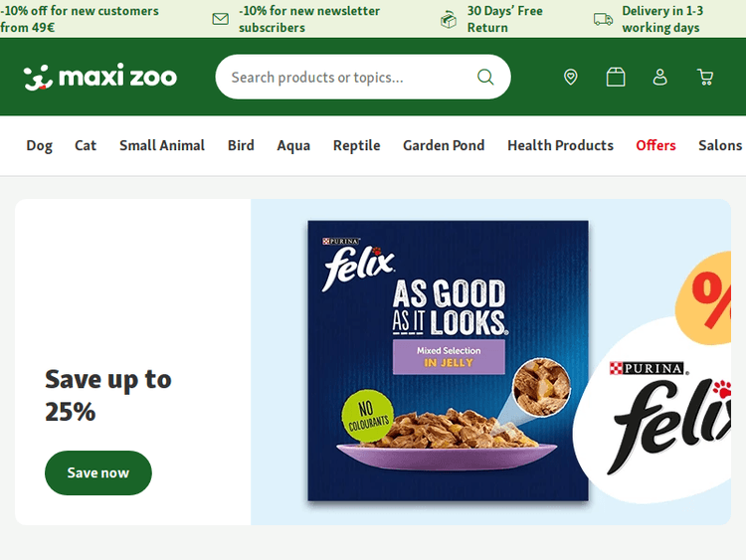Click the Maxi Zoo logo
Image resolution: width=746 pixels, height=560 pixels.
(x=99, y=77)
